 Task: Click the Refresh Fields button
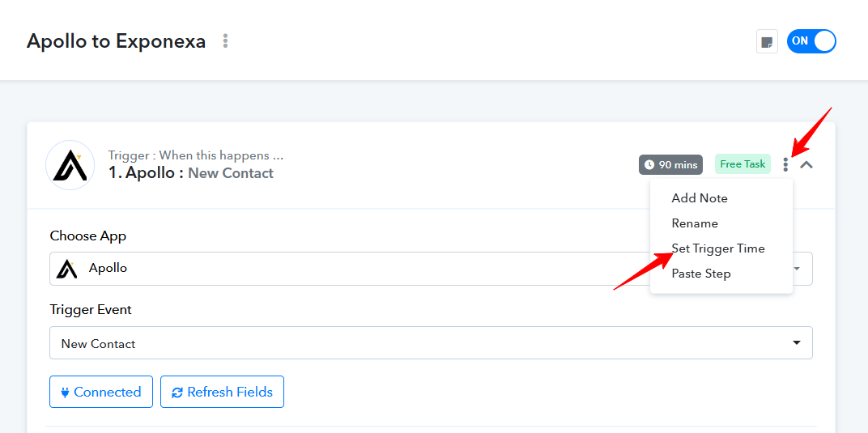click(222, 392)
